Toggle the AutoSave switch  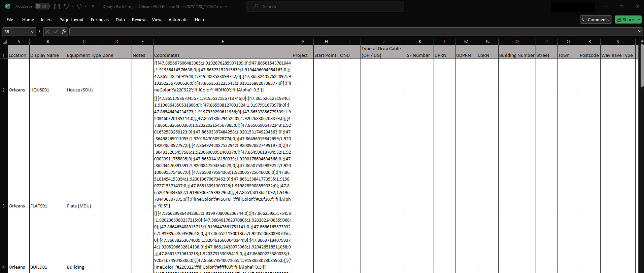point(42,6)
